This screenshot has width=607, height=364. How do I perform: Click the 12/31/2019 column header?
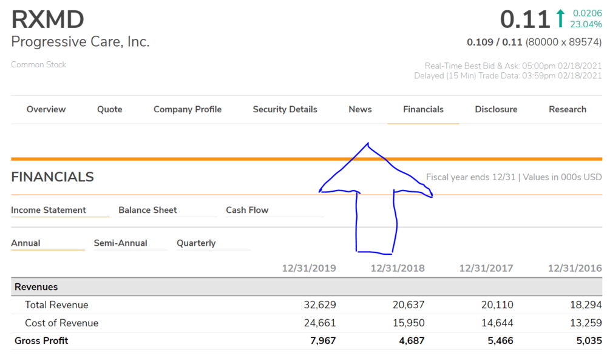(309, 268)
